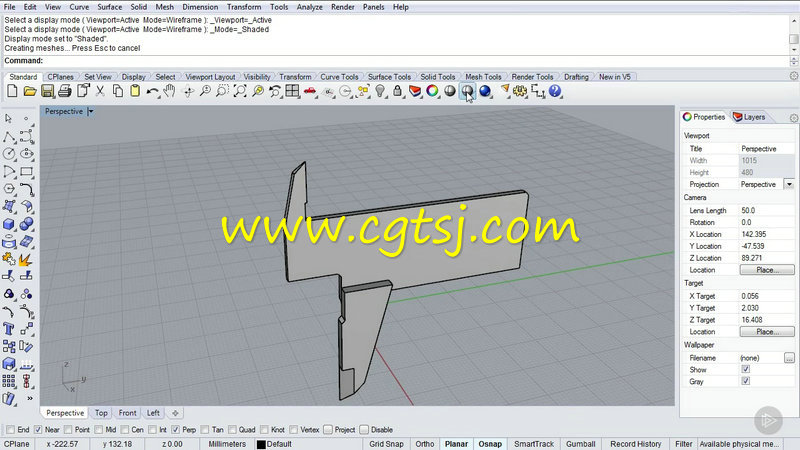The width and height of the screenshot is (800, 450).
Task: Click the blue sphere Render icon
Action: coord(485,91)
